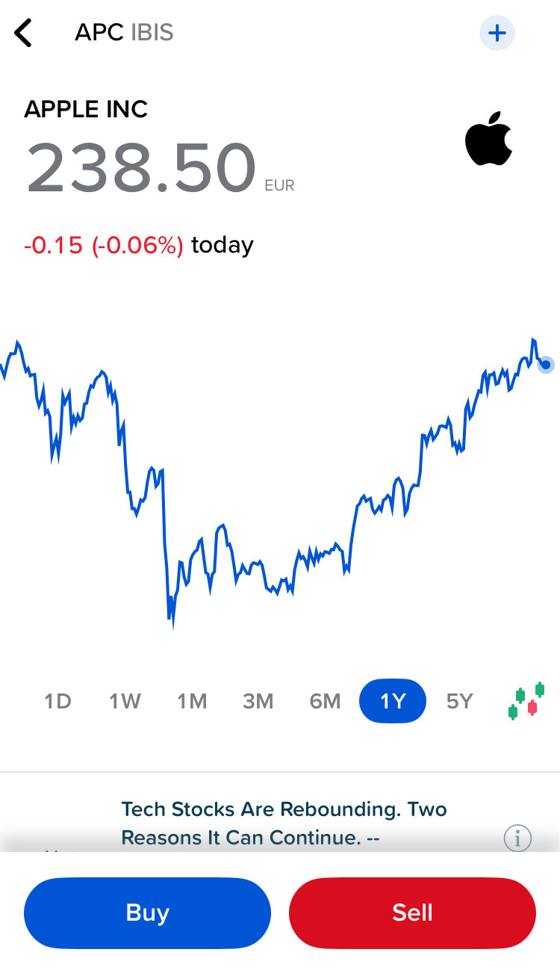Tap the plus icon to add APC
Viewport: 560px width, 967px height.
[x=497, y=34]
